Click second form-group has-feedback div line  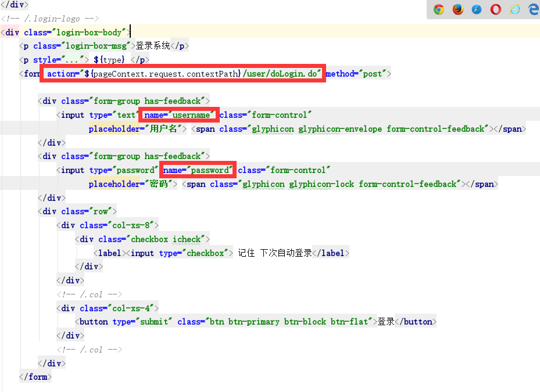124,156
